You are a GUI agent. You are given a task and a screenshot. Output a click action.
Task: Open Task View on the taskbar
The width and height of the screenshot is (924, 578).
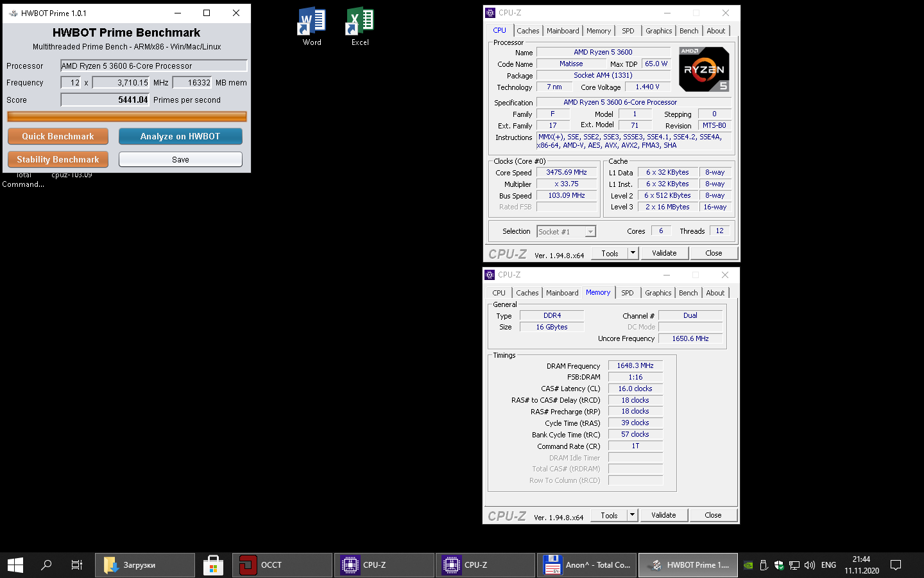tap(77, 565)
